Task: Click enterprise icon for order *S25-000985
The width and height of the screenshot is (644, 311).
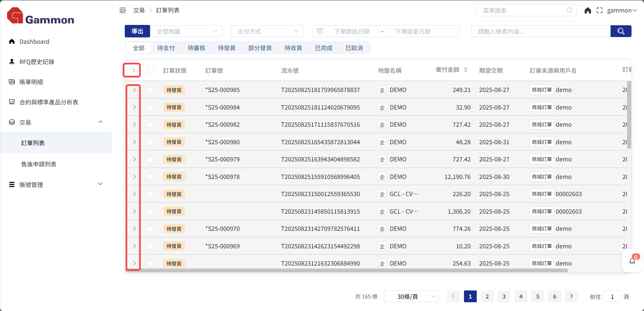Action: (382, 90)
